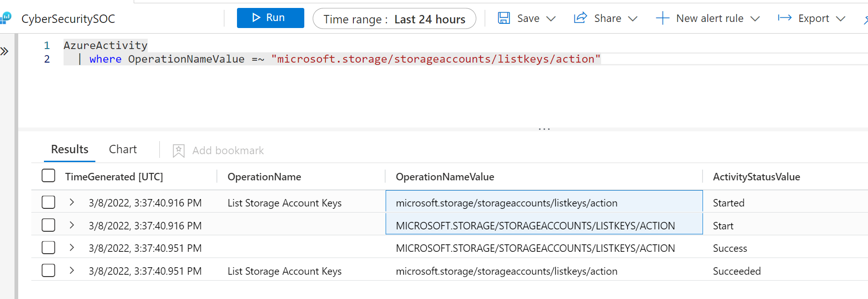The image size is (868, 299).
Task: Click the ActivityStatusValue column header
Action: (x=756, y=177)
